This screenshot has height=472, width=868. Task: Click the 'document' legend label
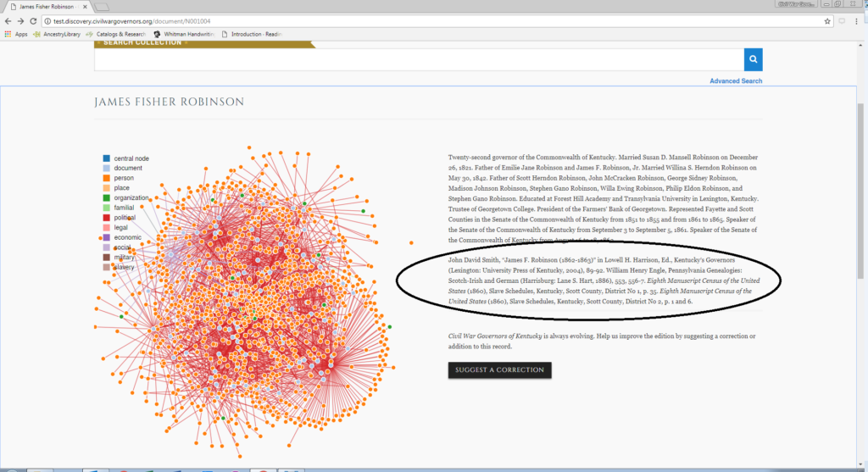[128, 169]
